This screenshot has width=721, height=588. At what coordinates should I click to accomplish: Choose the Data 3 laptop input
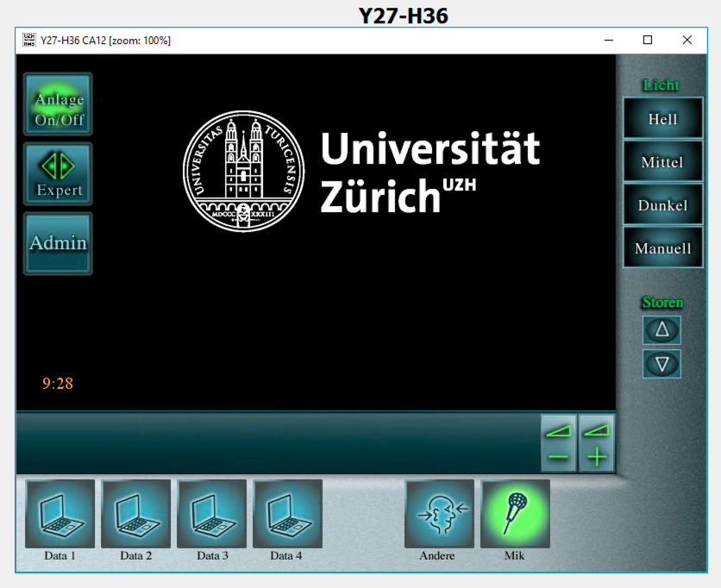pyautogui.click(x=211, y=514)
